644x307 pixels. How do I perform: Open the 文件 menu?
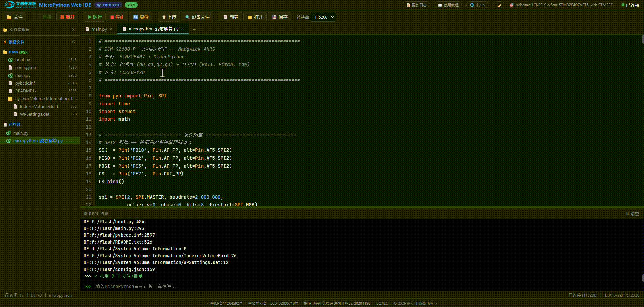pyautogui.click(x=15, y=17)
